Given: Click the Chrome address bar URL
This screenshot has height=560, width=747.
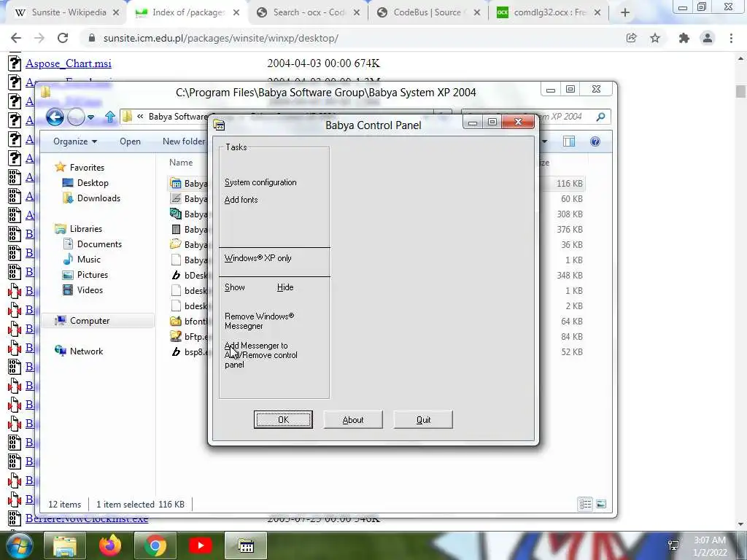Looking at the screenshot, I should [x=221, y=38].
